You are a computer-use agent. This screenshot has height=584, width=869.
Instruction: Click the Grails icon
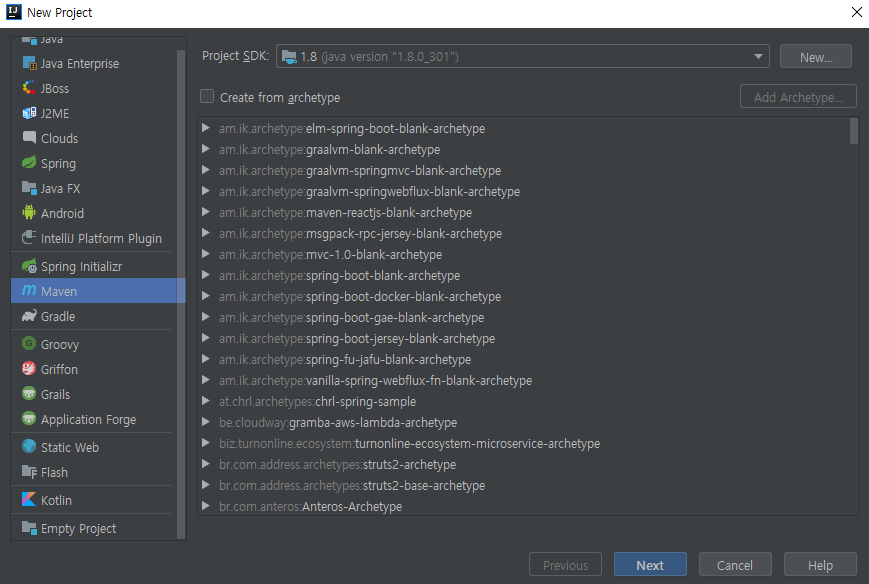tap(29, 393)
